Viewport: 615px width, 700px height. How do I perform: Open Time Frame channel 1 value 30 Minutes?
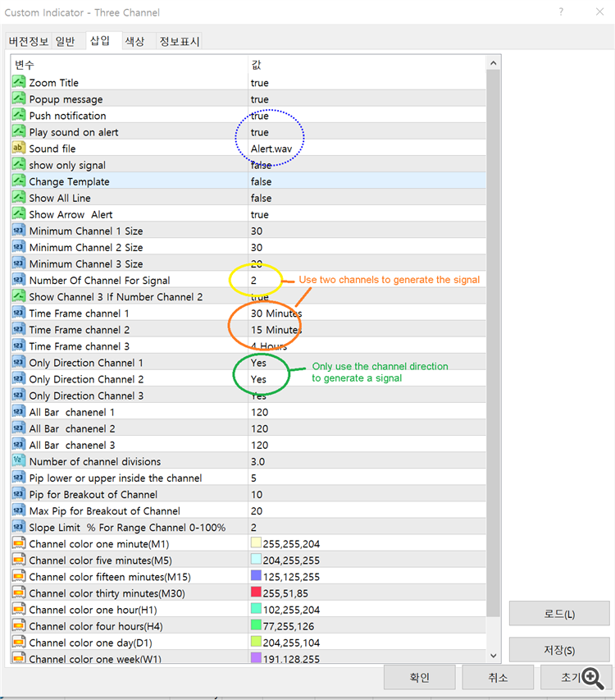pyautogui.click(x=276, y=313)
